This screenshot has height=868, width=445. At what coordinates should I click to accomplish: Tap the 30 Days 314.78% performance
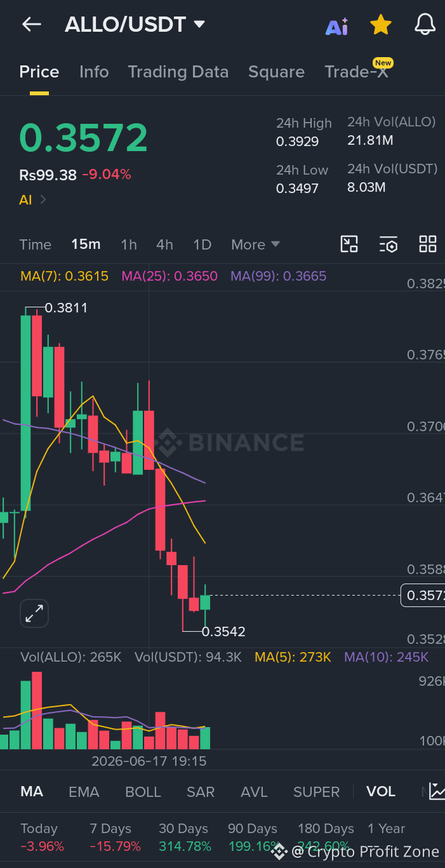(185, 838)
